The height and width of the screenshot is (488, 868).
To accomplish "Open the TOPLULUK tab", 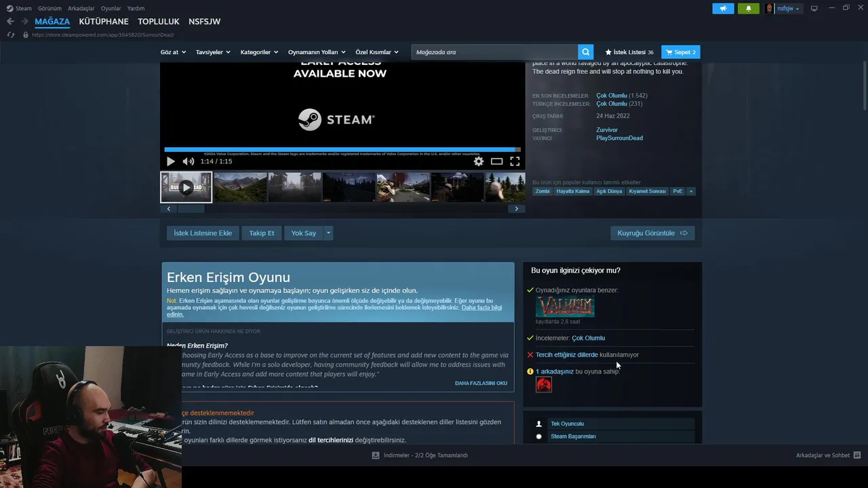I will 159,22.
